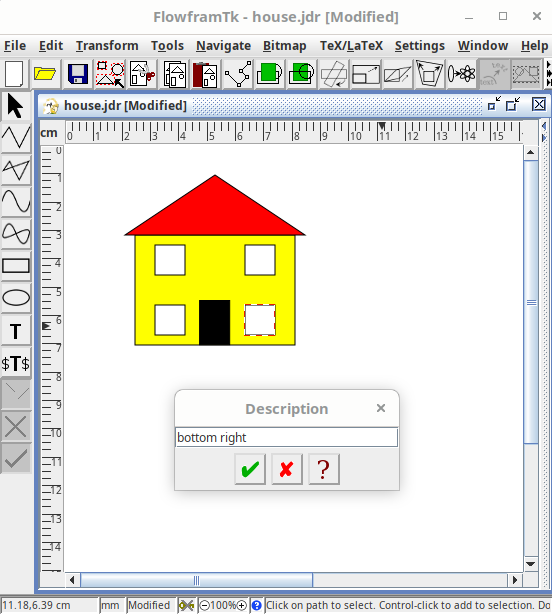Click the Rotate objects icon

334,74
